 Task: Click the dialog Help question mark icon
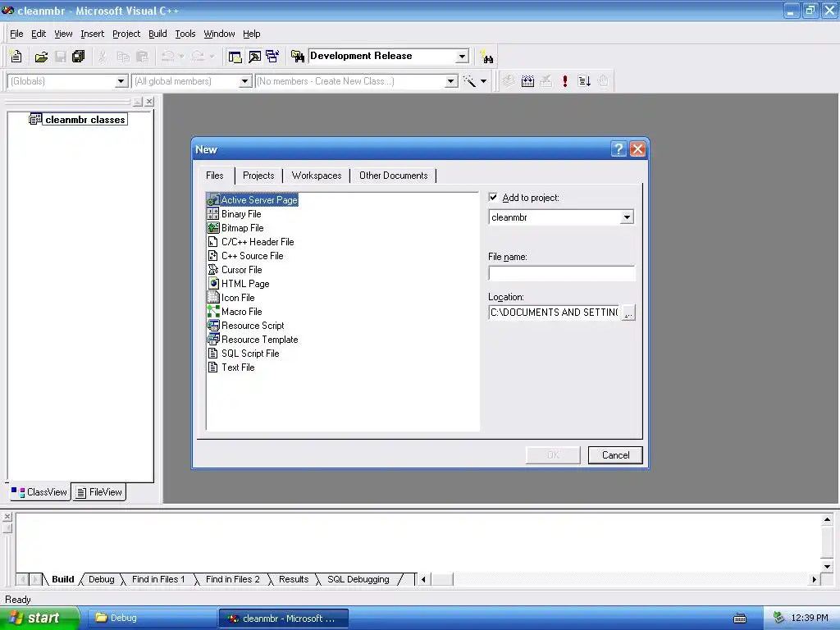pos(619,149)
